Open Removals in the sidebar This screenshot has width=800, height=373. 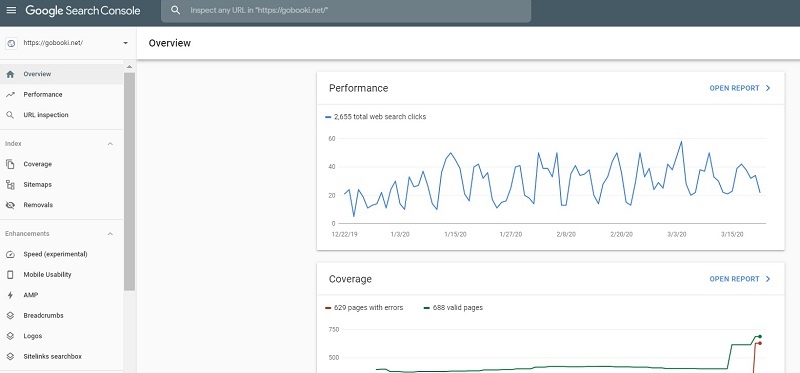tap(61, 205)
